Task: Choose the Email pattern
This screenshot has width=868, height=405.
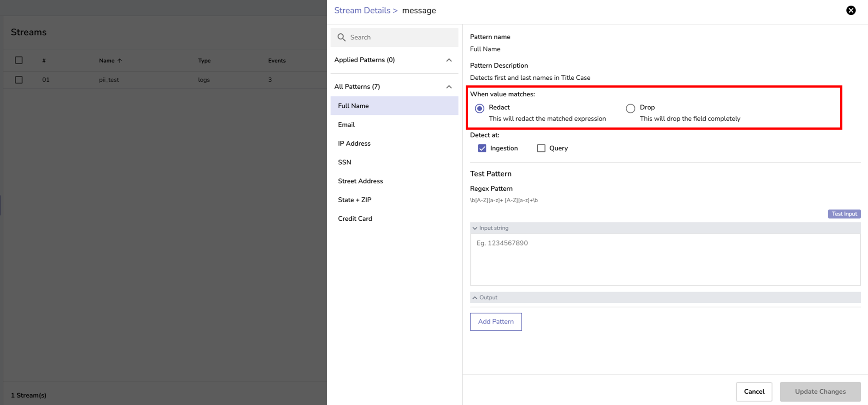Action: 346,125
